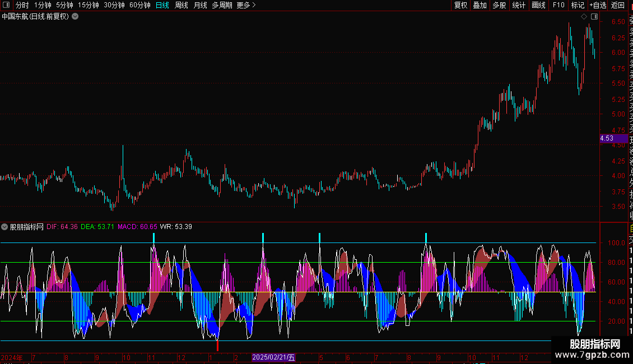
Task: Open the 画线 drawing tool
Action: tap(538, 5)
